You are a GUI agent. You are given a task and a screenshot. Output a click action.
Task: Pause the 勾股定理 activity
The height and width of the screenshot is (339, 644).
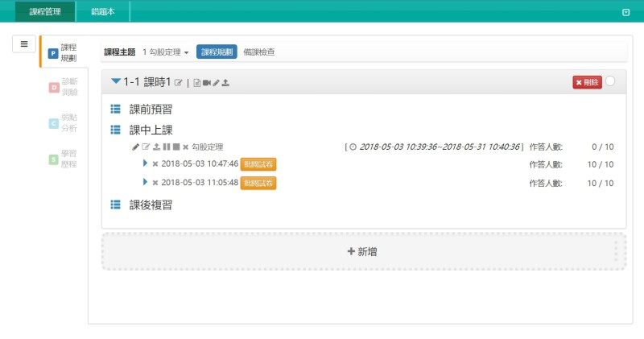(x=167, y=147)
